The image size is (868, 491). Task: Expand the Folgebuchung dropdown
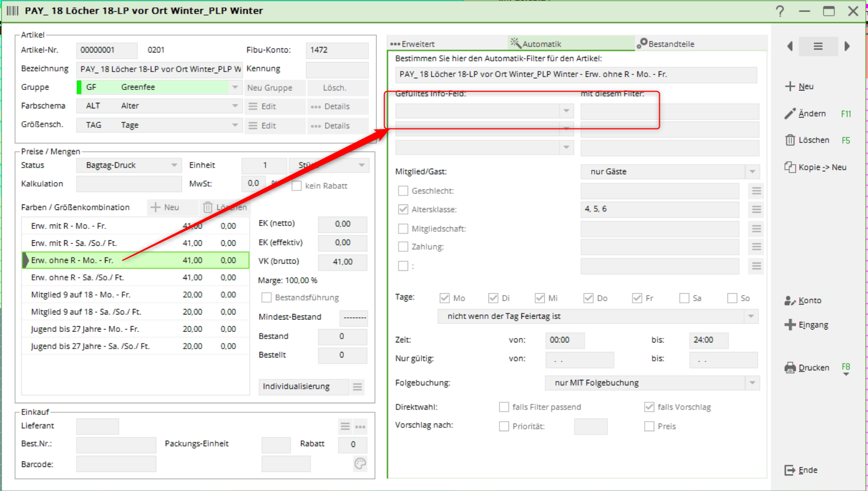coord(752,383)
